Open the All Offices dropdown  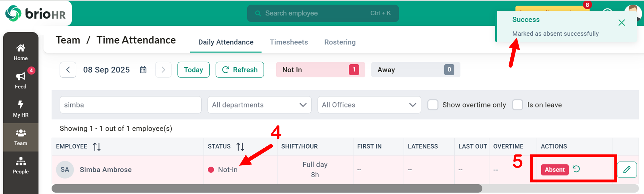(369, 105)
